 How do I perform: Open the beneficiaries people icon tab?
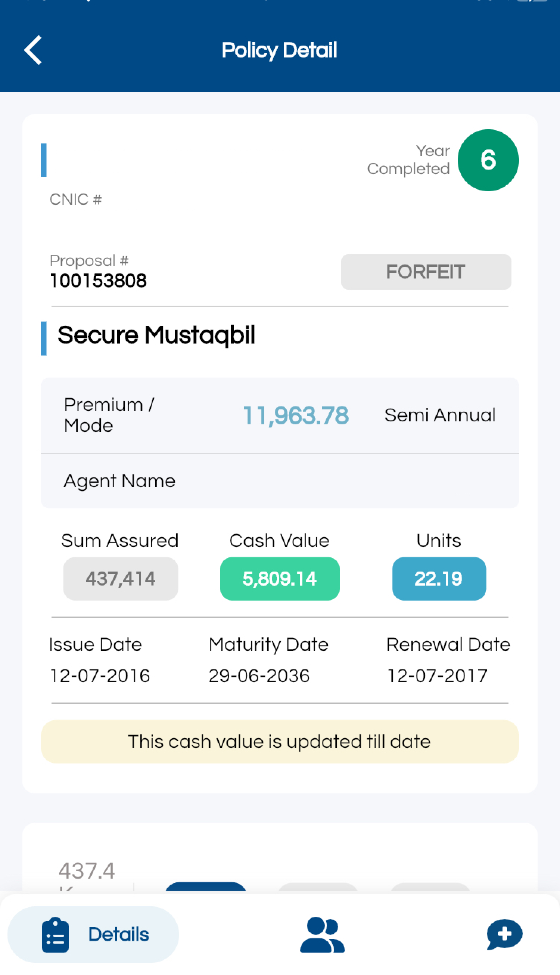(322, 935)
